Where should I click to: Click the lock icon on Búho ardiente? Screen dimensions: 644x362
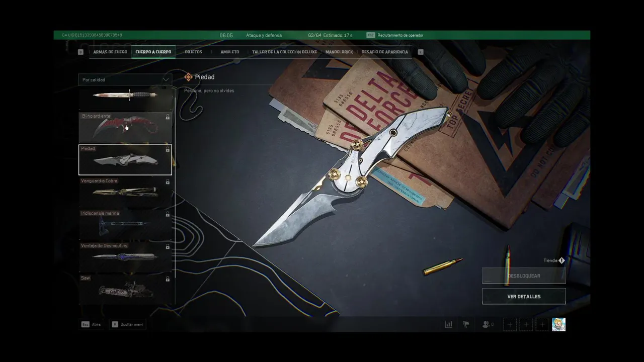click(168, 117)
